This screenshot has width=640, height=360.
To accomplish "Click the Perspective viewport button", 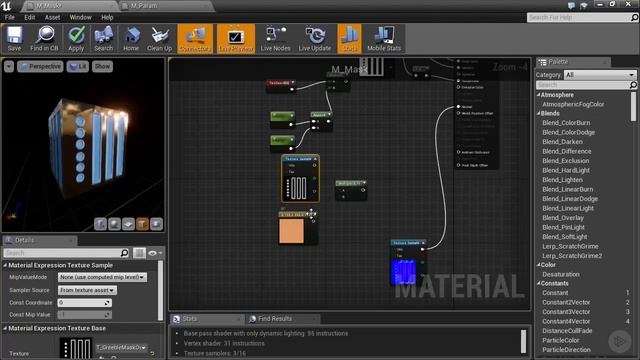I will coord(40,67).
